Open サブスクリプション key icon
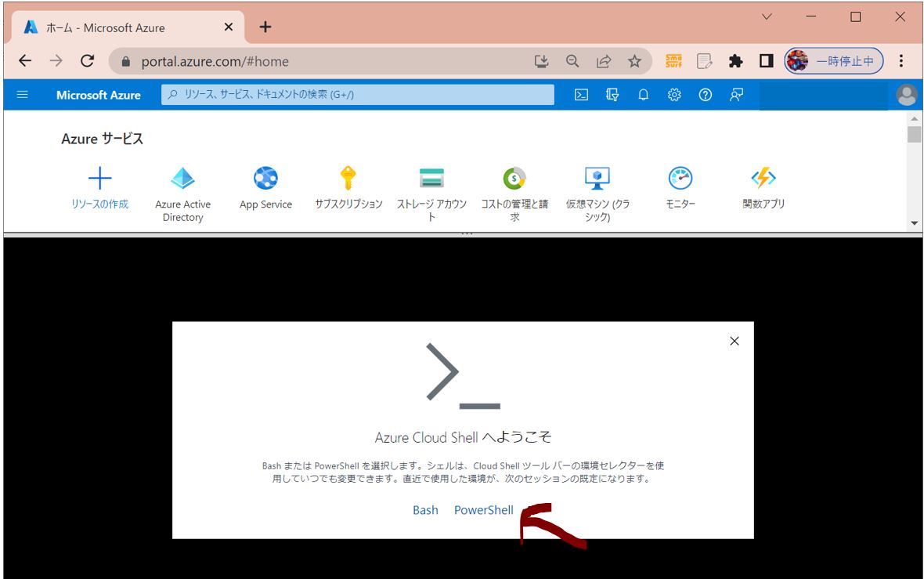 pyautogui.click(x=348, y=179)
